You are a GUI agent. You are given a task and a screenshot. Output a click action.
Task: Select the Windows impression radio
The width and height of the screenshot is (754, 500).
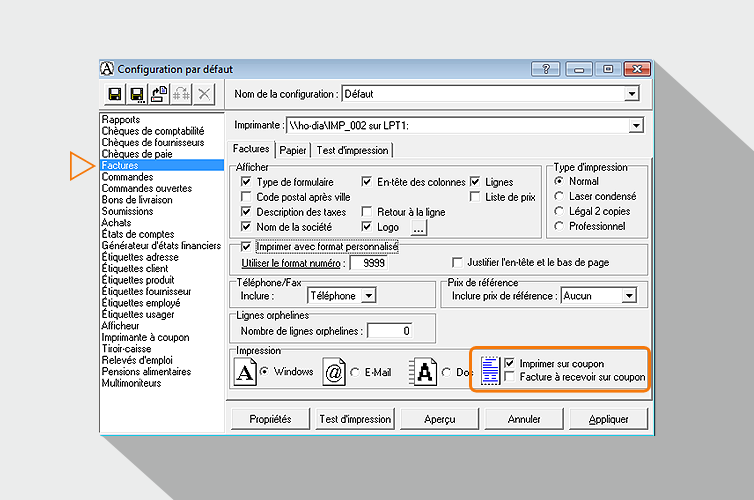point(264,372)
